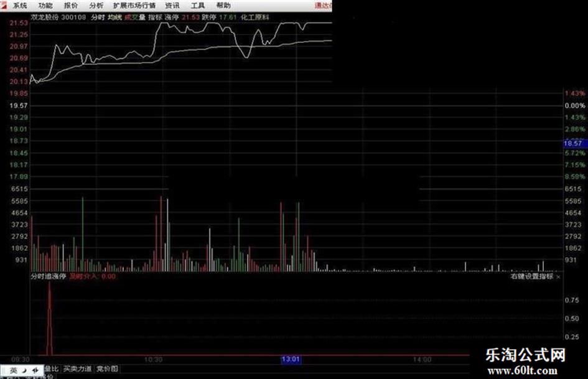Click the 双龙股份 300108 stock title
Image resolution: width=588 pixels, height=379 pixels.
[x=58, y=17]
